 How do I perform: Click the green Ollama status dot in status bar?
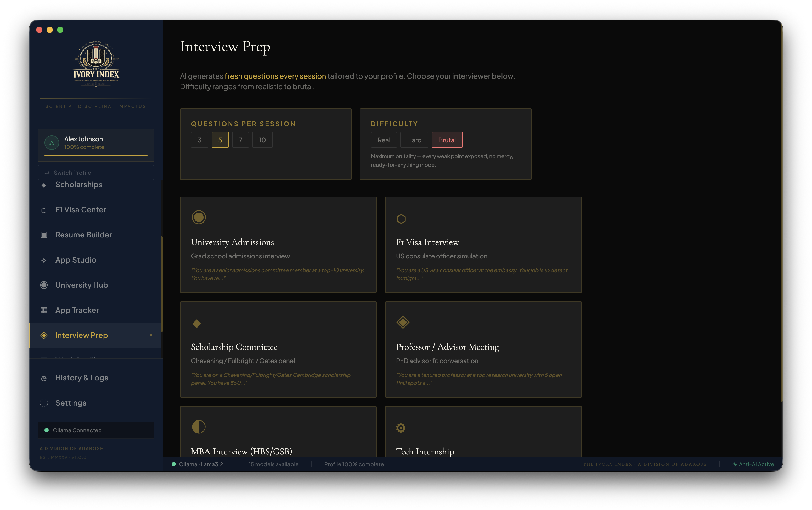point(173,464)
